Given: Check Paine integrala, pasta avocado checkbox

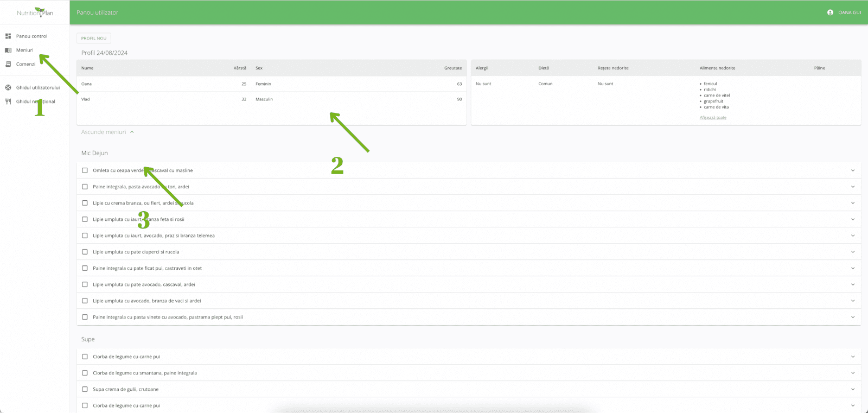Looking at the screenshot, I should coord(85,187).
